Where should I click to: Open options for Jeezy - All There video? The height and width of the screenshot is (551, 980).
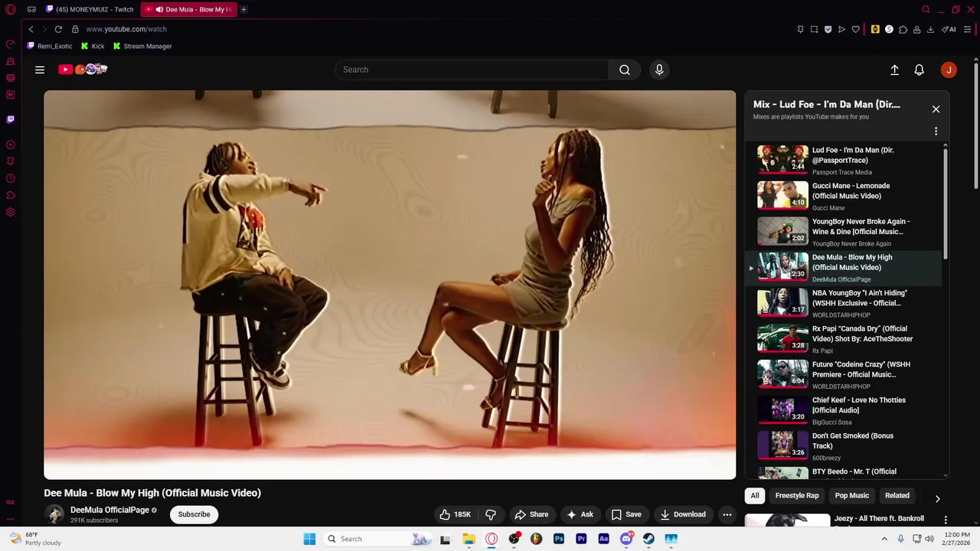pos(946,520)
